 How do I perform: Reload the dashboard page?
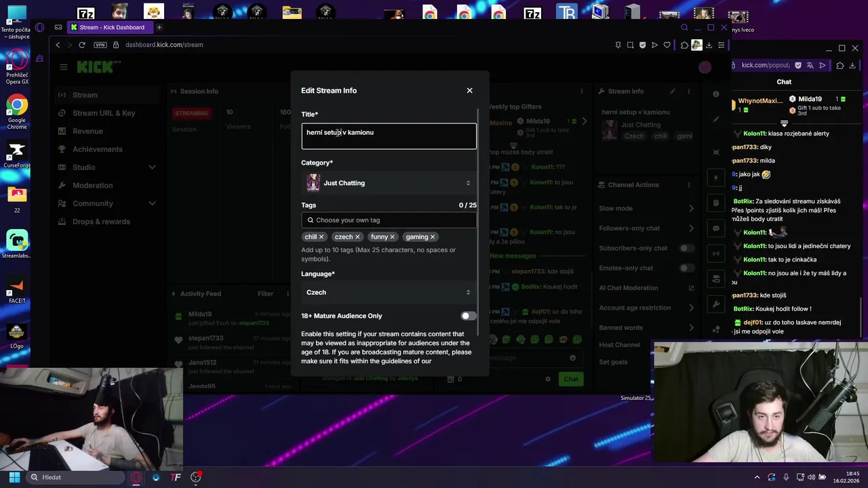coord(82,45)
